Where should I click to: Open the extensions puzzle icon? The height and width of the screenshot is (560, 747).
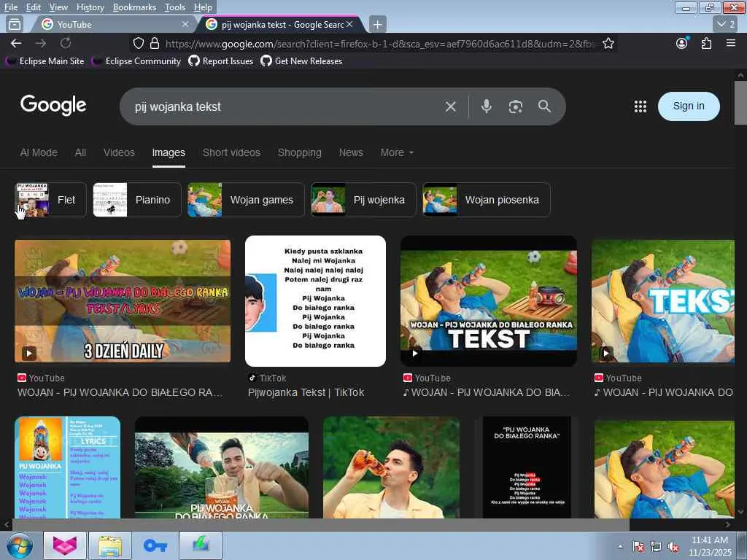pyautogui.click(x=706, y=43)
